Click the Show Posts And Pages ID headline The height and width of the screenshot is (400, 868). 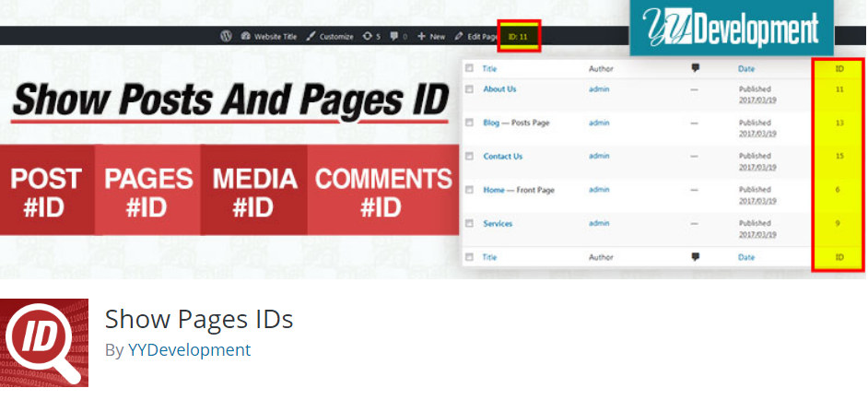(229, 100)
